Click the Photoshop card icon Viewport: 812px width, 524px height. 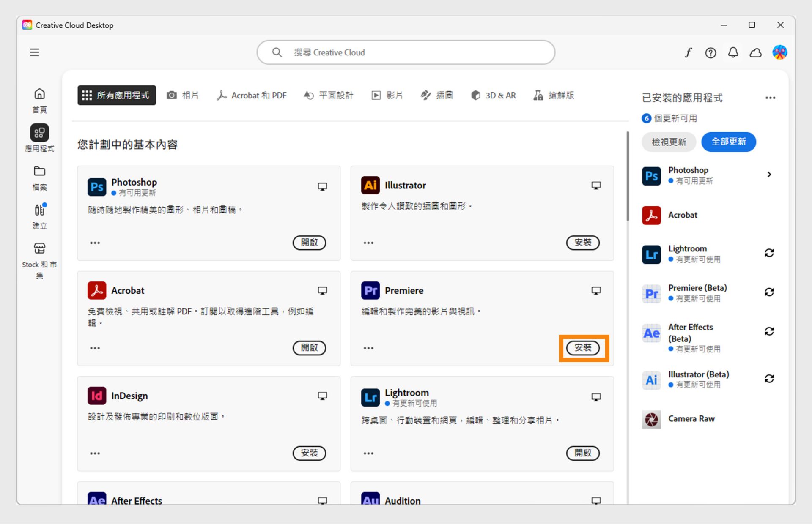[97, 187]
